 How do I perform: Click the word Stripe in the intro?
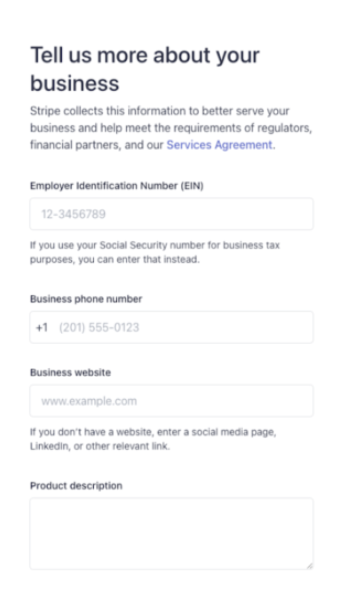45,111
